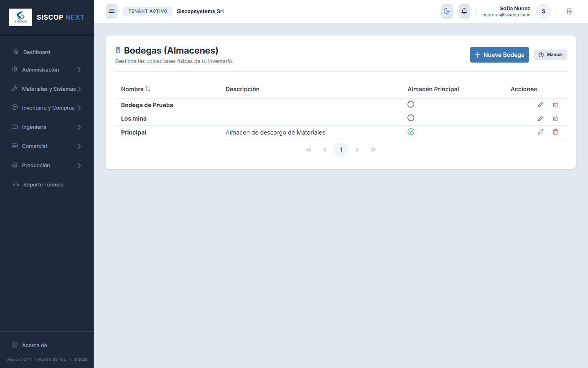Edit the Principal warehouse
Viewport: 588px width, 368px height.
click(x=541, y=132)
